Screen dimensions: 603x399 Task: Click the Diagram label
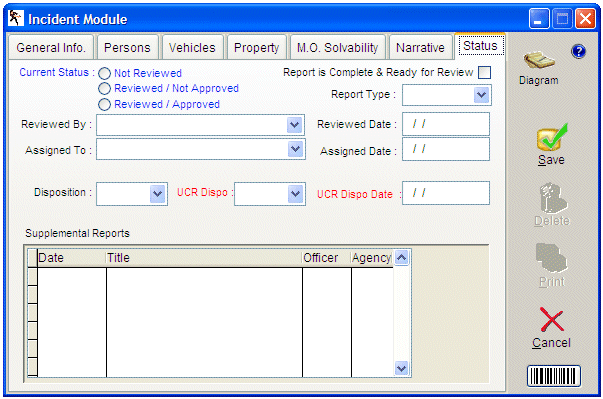(x=538, y=80)
